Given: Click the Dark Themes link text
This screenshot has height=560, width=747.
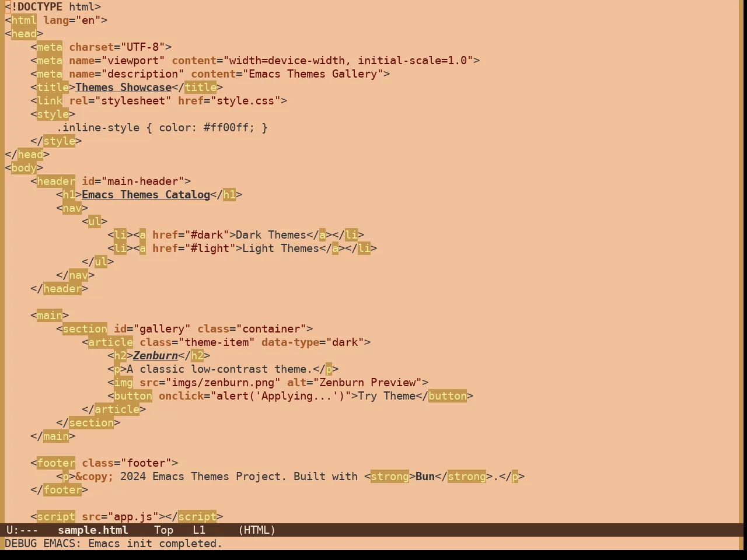Looking at the screenshot, I should (271, 235).
